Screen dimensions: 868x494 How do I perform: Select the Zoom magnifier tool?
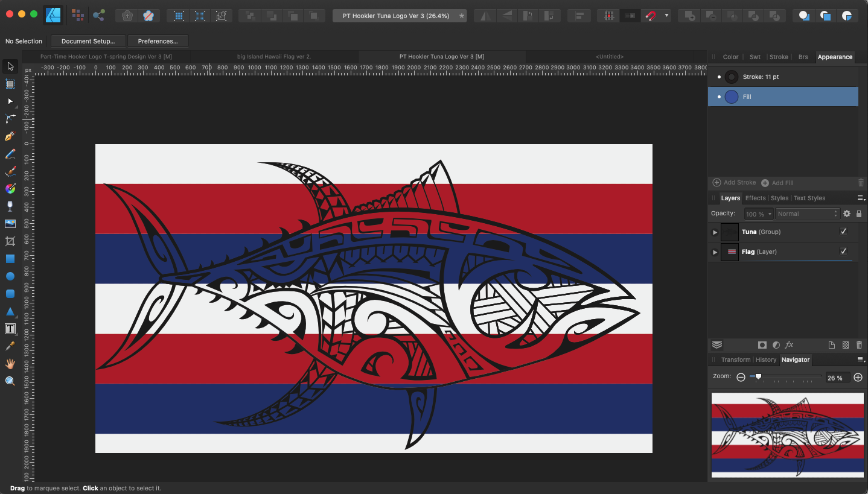pos(10,381)
